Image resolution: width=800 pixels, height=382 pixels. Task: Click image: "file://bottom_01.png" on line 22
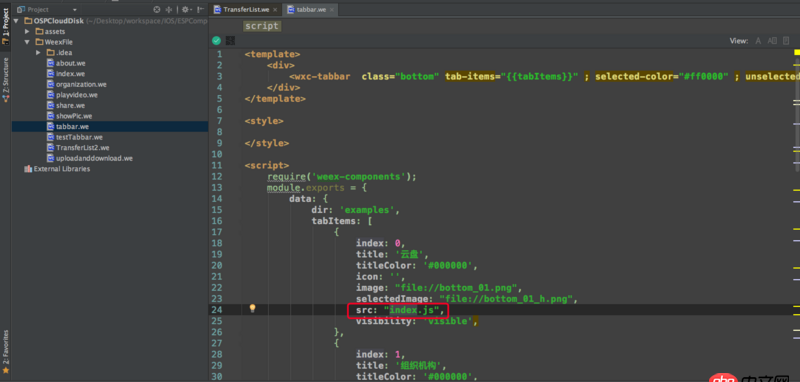pos(439,288)
